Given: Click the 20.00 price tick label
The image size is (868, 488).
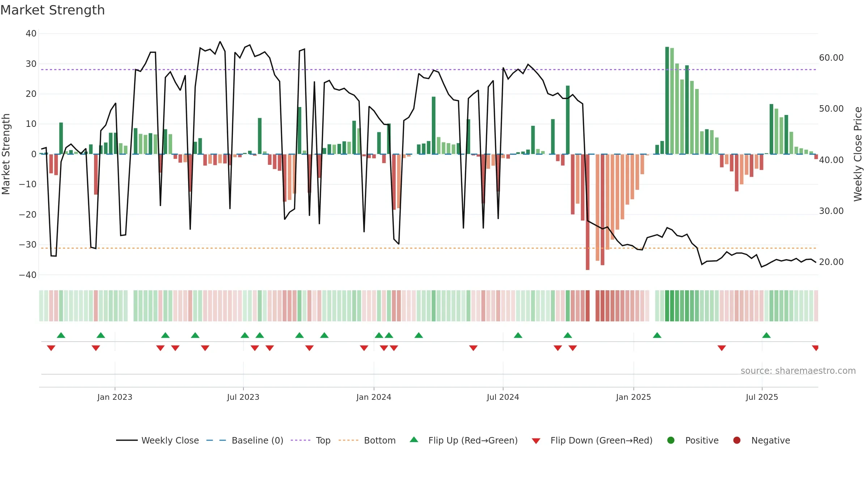Looking at the screenshot, I should pyautogui.click(x=831, y=262).
